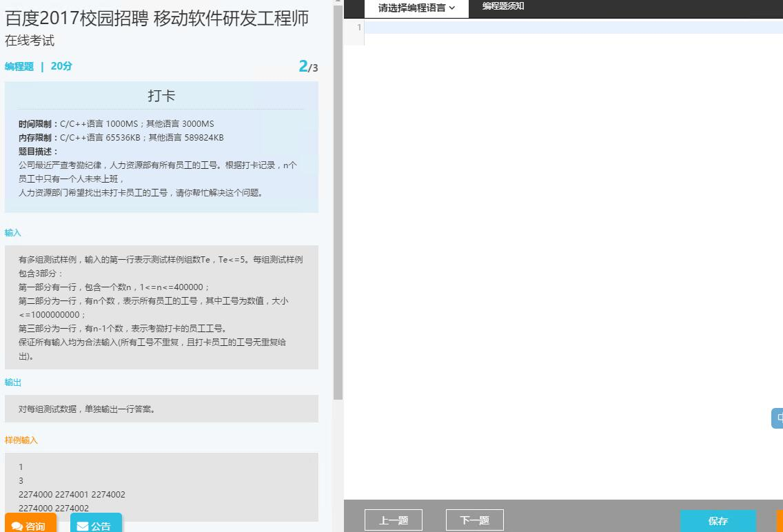The height and width of the screenshot is (532, 783).
Task: Open the 公告 announcements button
Action: click(x=96, y=523)
